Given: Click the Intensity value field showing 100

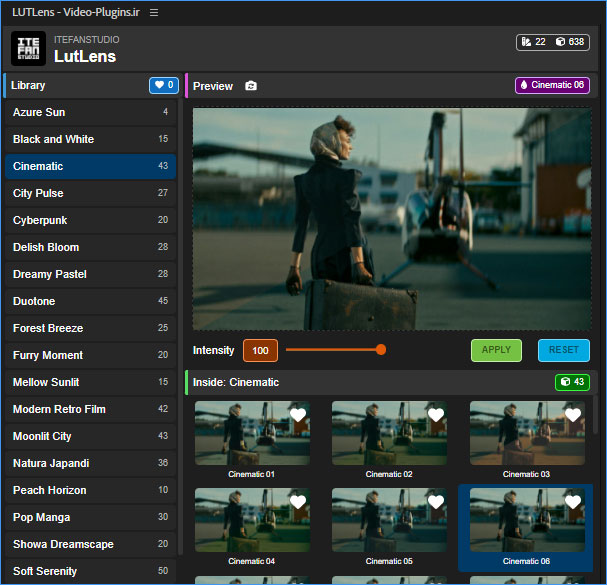Looking at the screenshot, I should [260, 351].
